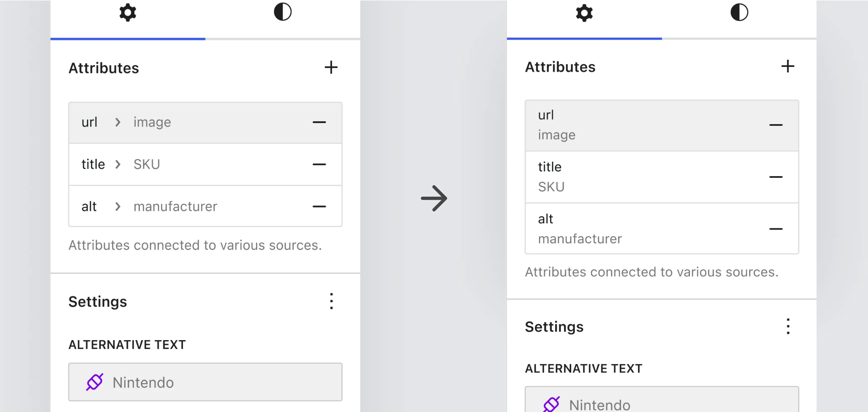Click the chevron between url and image
Image resolution: width=868 pixels, height=412 pixels.
[118, 122]
